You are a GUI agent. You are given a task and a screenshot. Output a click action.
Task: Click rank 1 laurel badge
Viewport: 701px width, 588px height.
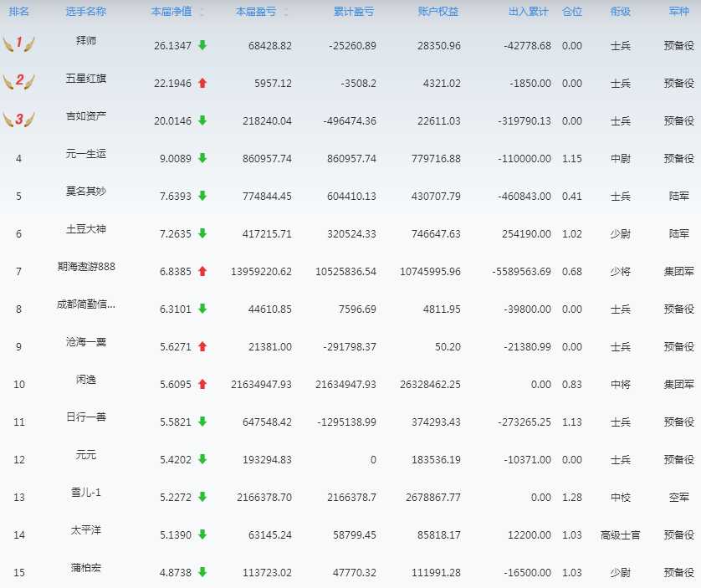click(18, 43)
